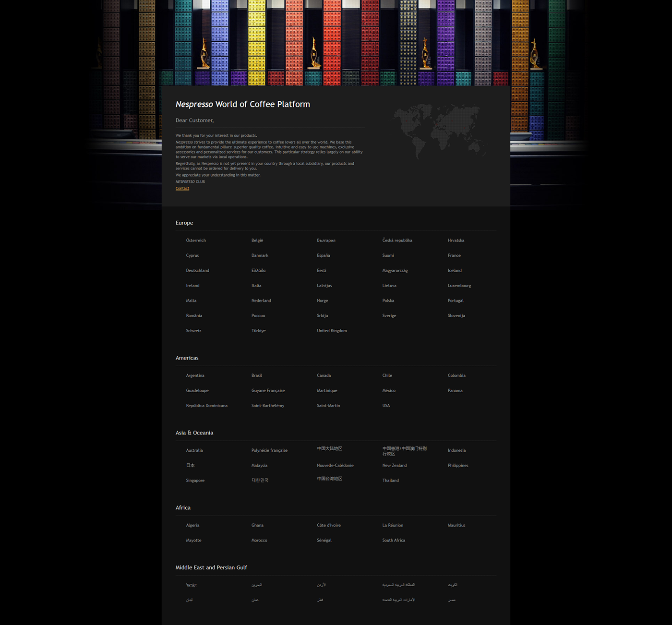Choose Magyarország country link
Image resolution: width=672 pixels, height=625 pixels.
click(x=395, y=271)
